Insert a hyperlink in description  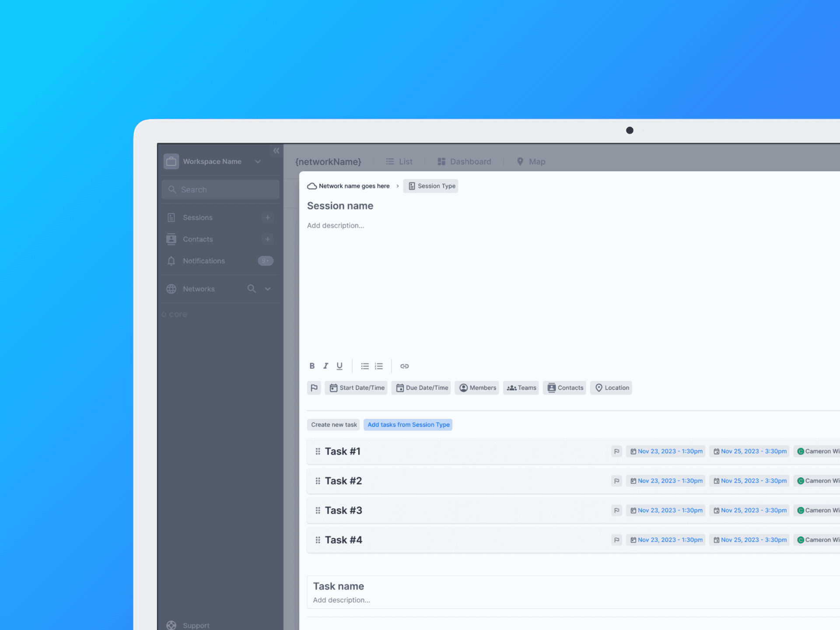click(x=404, y=366)
